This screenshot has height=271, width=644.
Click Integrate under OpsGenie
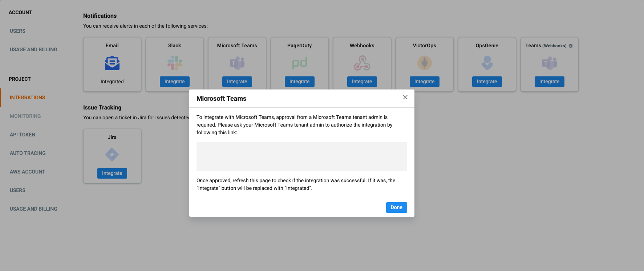487,81
